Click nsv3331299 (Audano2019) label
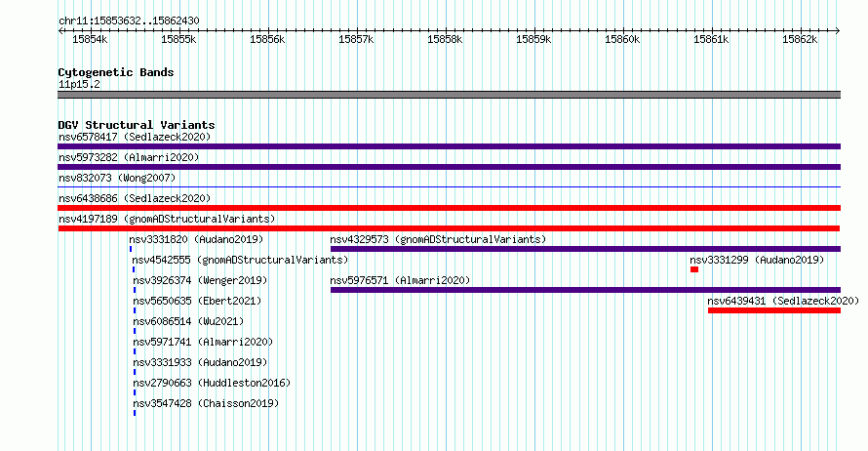Screen dimensions: 868x451 757,260
